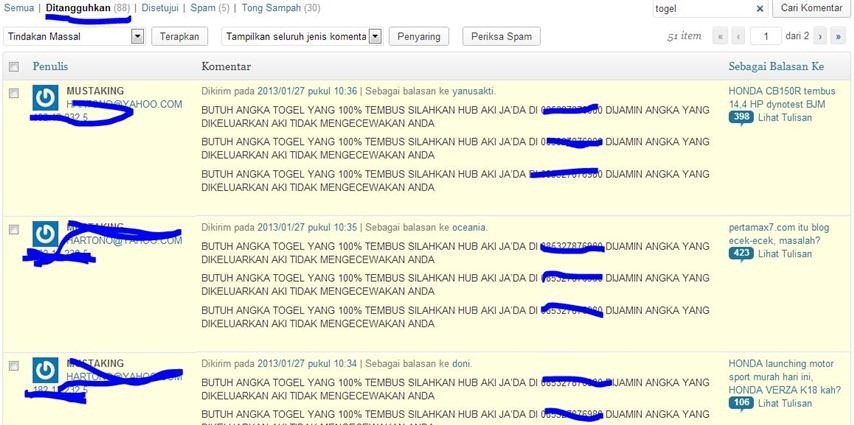Click the page number input field
The image size is (854, 425).
[766, 37]
